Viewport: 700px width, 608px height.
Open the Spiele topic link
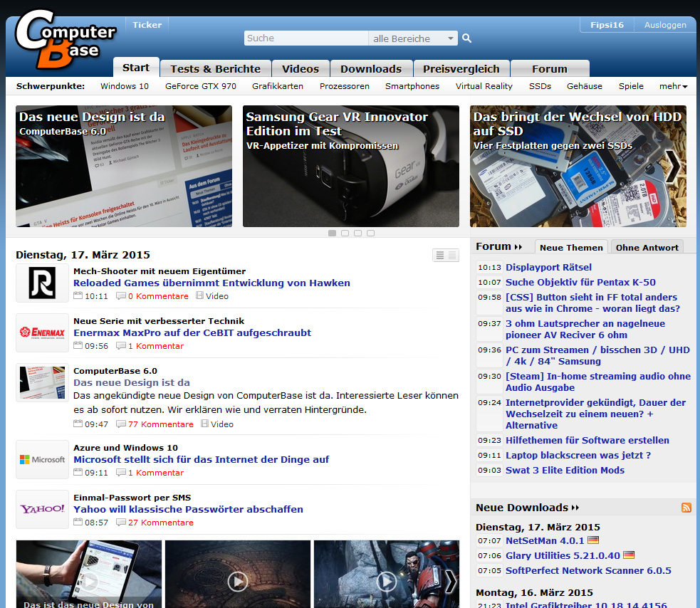click(x=631, y=86)
